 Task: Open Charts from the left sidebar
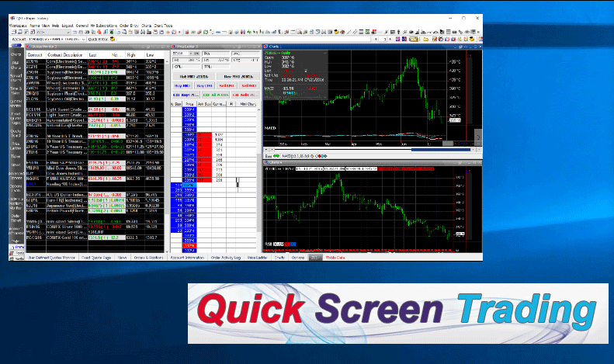pos(16,56)
